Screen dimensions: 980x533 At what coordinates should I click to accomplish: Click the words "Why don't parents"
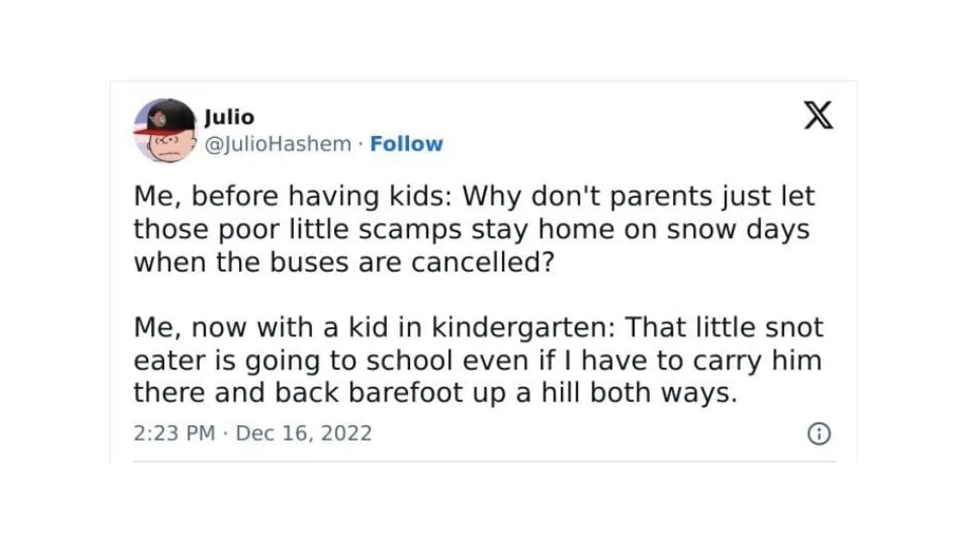point(581,196)
